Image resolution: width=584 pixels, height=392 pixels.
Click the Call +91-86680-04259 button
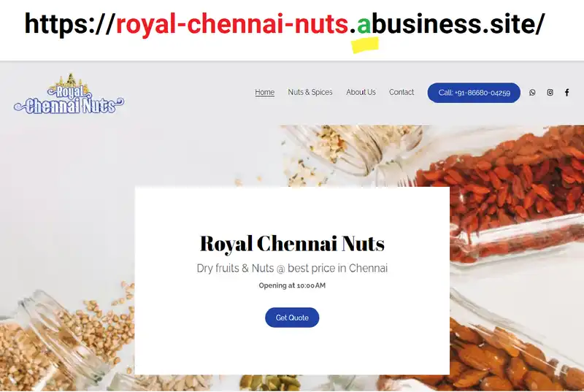click(x=474, y=93)
